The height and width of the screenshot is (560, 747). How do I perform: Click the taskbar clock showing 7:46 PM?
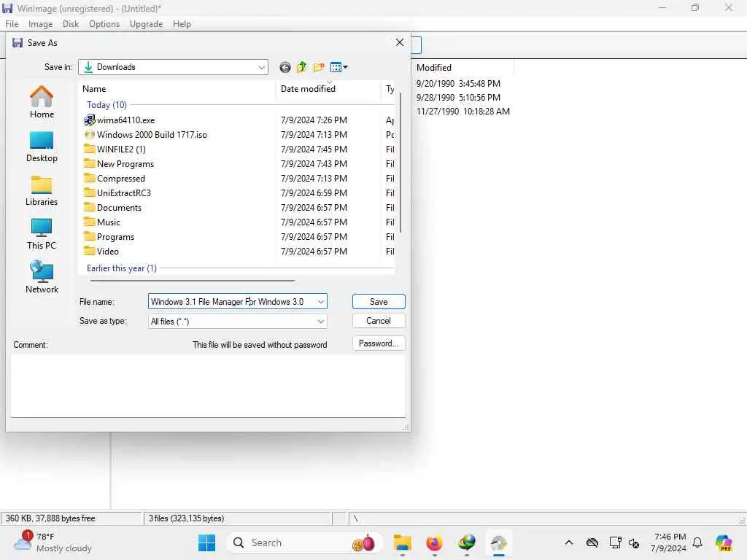coord(669,542)
